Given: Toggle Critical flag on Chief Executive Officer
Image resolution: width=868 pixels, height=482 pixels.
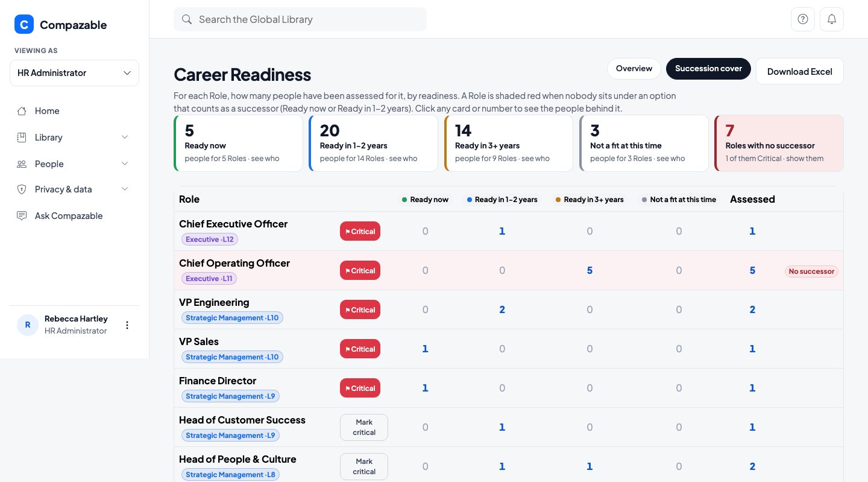Looking at the screenshot, I should [x=360, y=231].
